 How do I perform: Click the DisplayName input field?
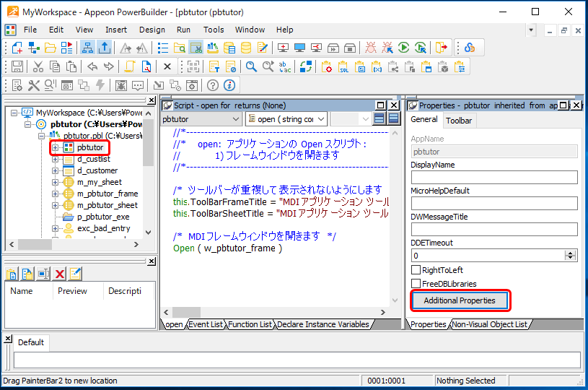494,177
